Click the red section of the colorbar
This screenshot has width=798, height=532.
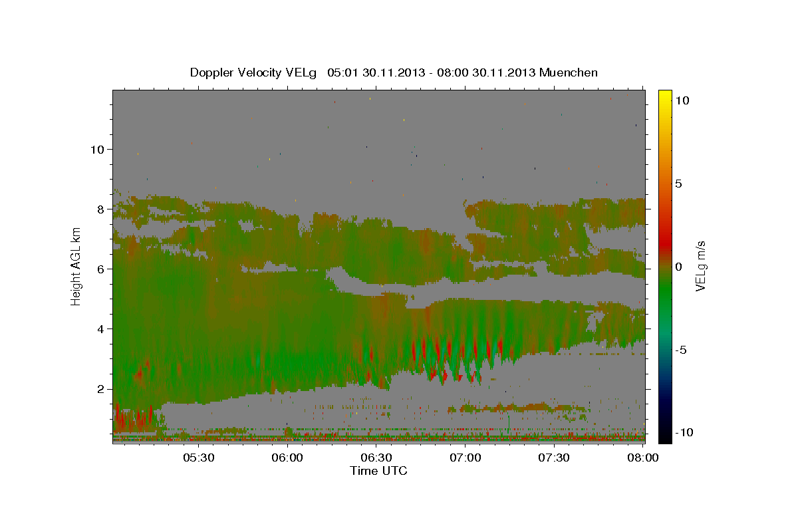tap(665, 243)
